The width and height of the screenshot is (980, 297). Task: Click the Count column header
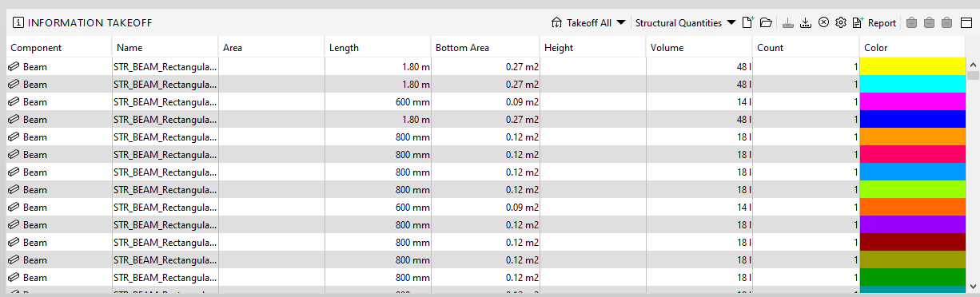coord(806,48)
